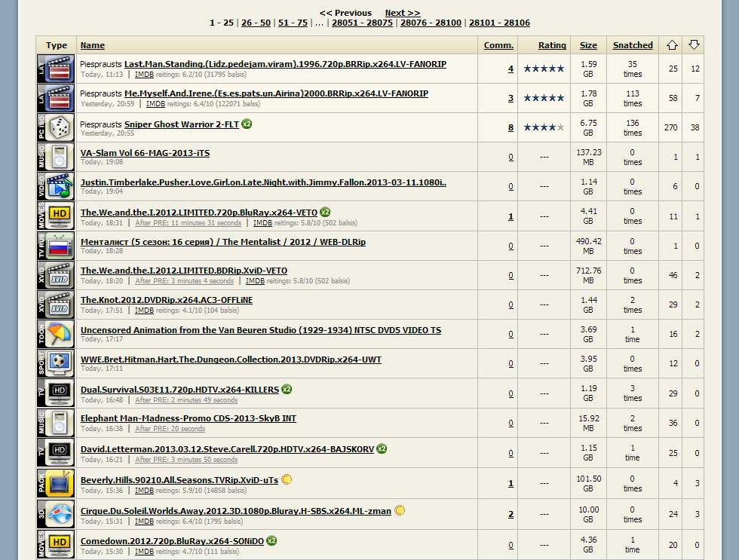Open Me.Myself.And.Irene 2000 BRRip torrent link
This screenshot has height=560, width=739.
click(x=276, y=93)
